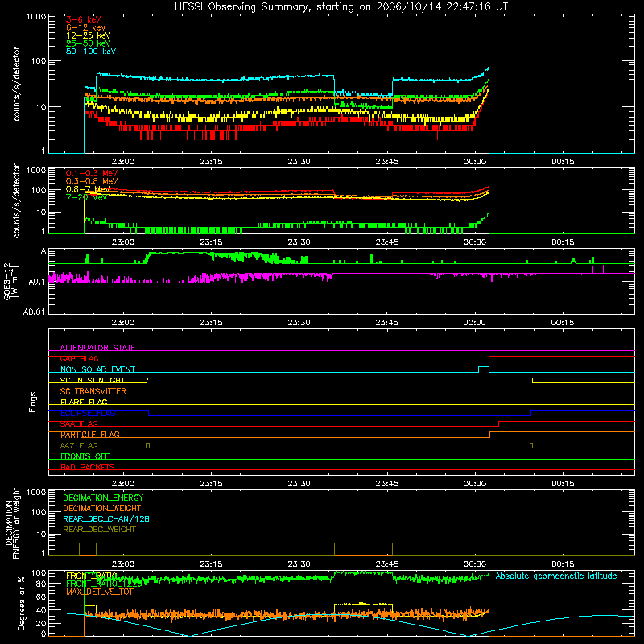Click the MAX_DET_VS_TOT legend label
644x644 pixels.
[x=99, y=592]
